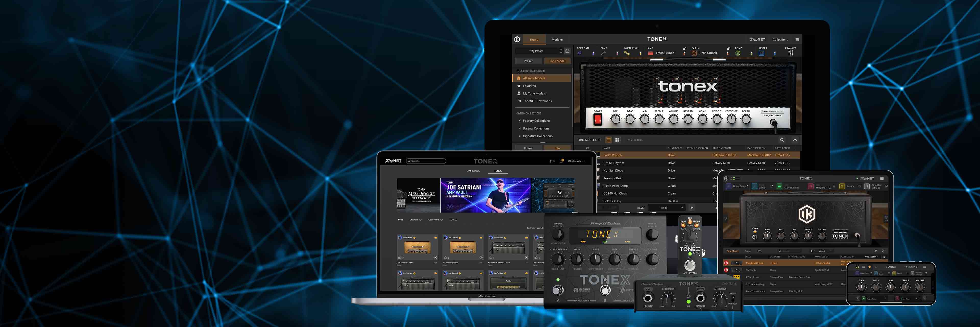980x327 pixels.
Task: Select the blue Reverb effect icon
Action: (761, 53)
